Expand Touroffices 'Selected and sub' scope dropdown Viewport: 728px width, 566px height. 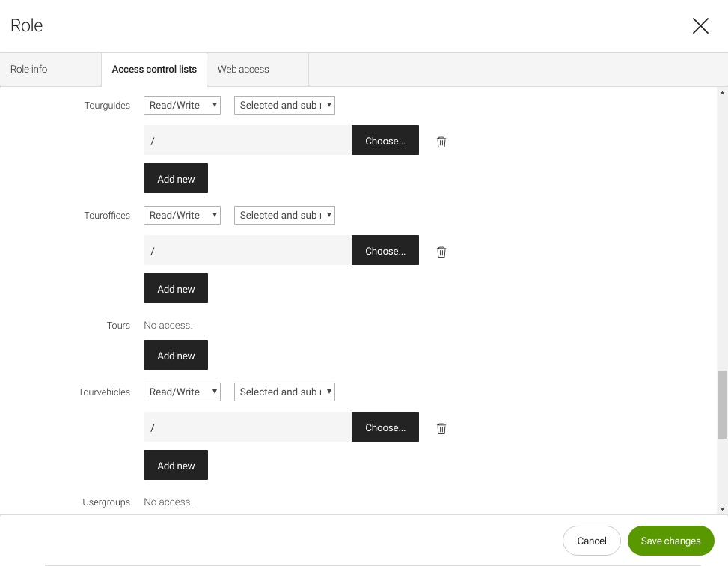click(x=284, y=216)
